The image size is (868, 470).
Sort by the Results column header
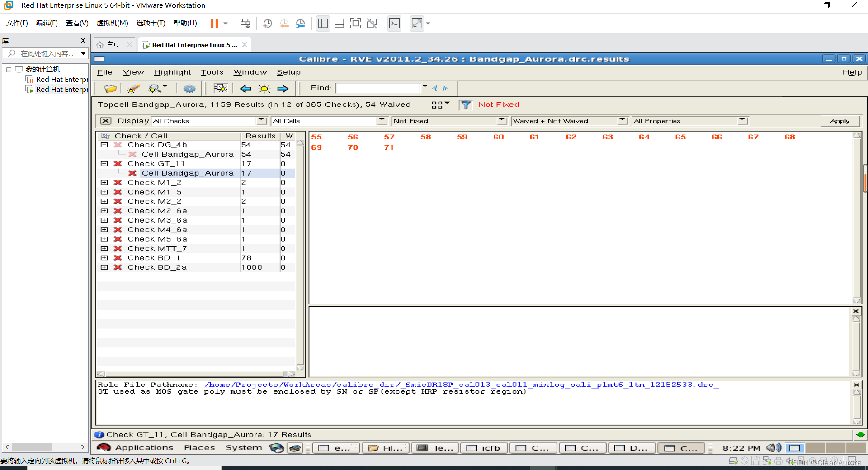pyautogui.click(x=260, y=136)
